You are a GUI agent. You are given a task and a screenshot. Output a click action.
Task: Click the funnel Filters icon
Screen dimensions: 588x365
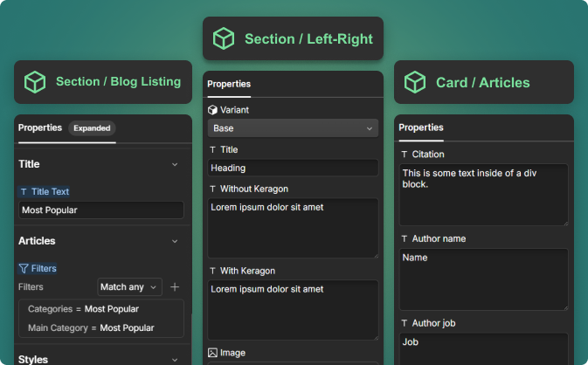tap(24, 268)
